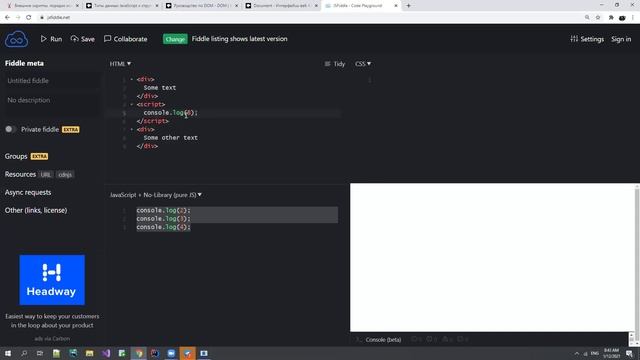
Task: Close the JSFiddle browser tab
Action: pyautogui.click(x=396, y=6)
